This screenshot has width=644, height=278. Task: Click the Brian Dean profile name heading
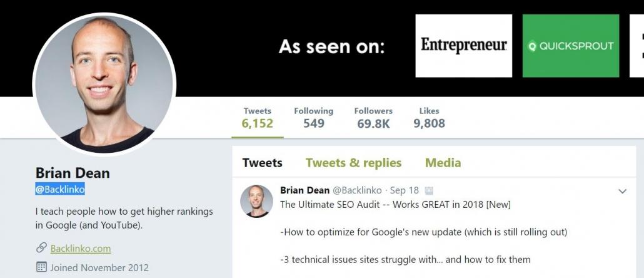[x=73, y=173]
